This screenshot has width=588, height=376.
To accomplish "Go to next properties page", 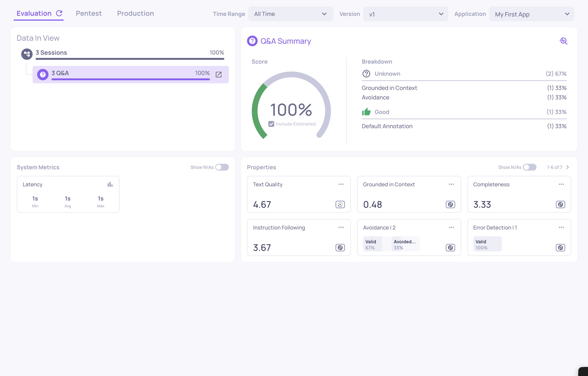I will pos(568,167).
